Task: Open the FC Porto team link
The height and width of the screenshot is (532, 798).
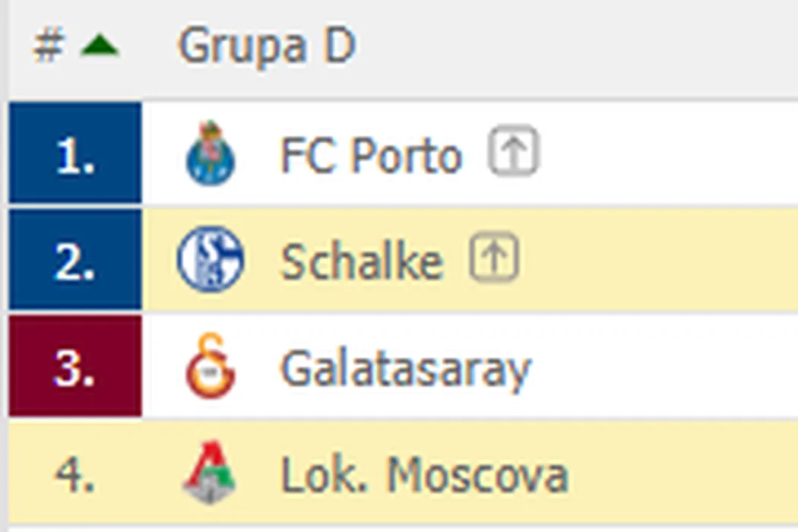Action: [371, 155]
